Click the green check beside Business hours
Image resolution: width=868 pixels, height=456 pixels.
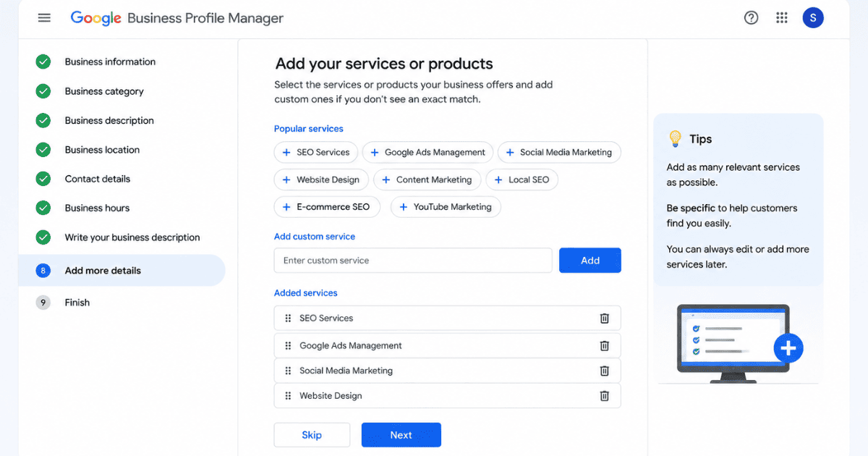tap(43, 208)
